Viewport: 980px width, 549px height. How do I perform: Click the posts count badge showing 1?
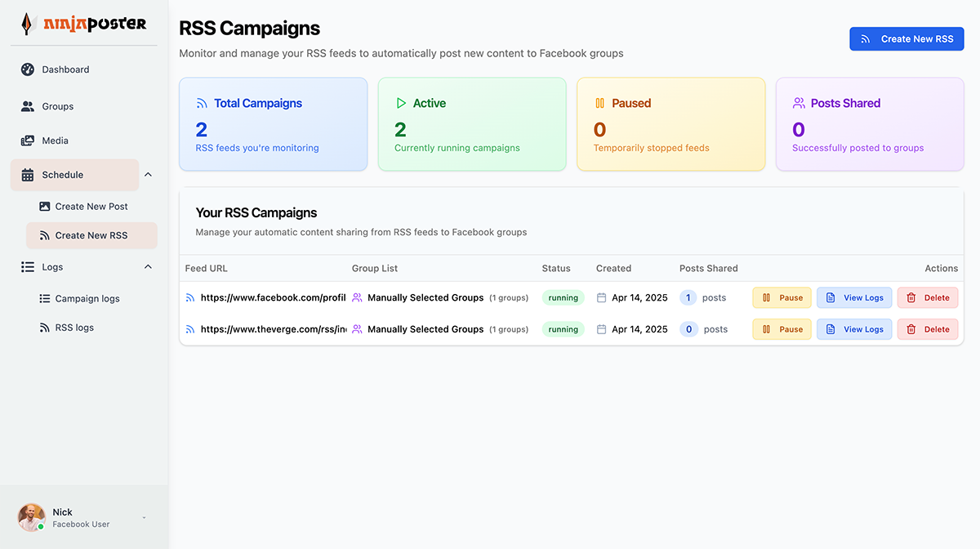[x=688, y=298]
